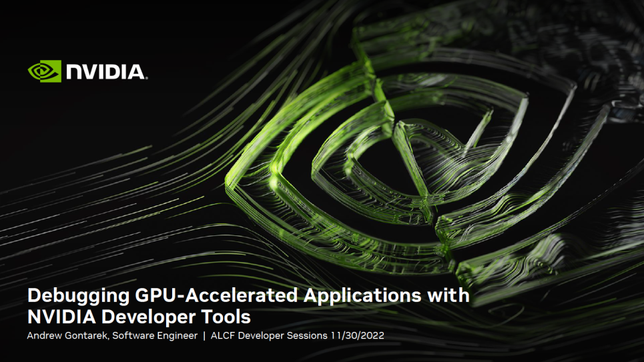The height and width of the screenshot is (362, 644).
Task: Click the "Software Engineer" job title text
Action: click(x=155, y=335)
